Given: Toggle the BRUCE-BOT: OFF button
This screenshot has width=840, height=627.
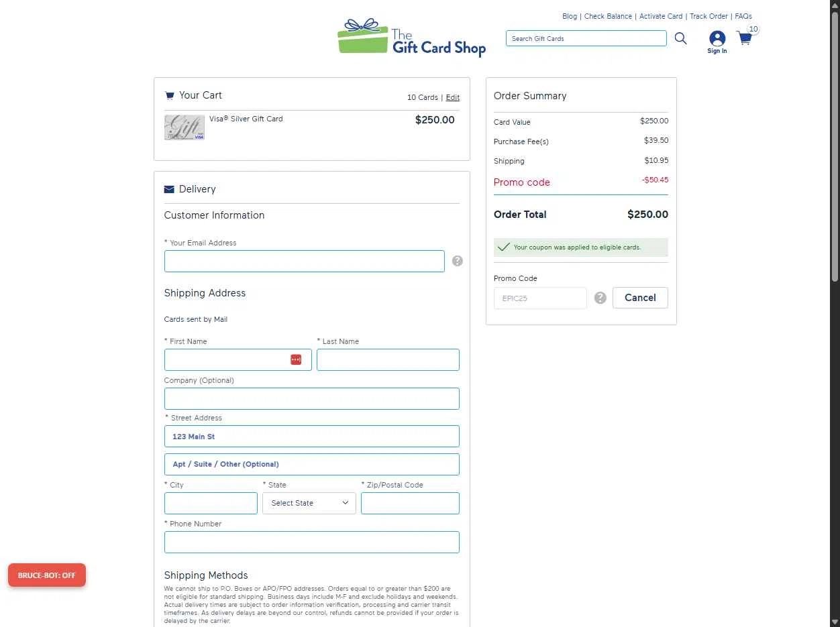Looking at the screenshot, I should 47,575.
